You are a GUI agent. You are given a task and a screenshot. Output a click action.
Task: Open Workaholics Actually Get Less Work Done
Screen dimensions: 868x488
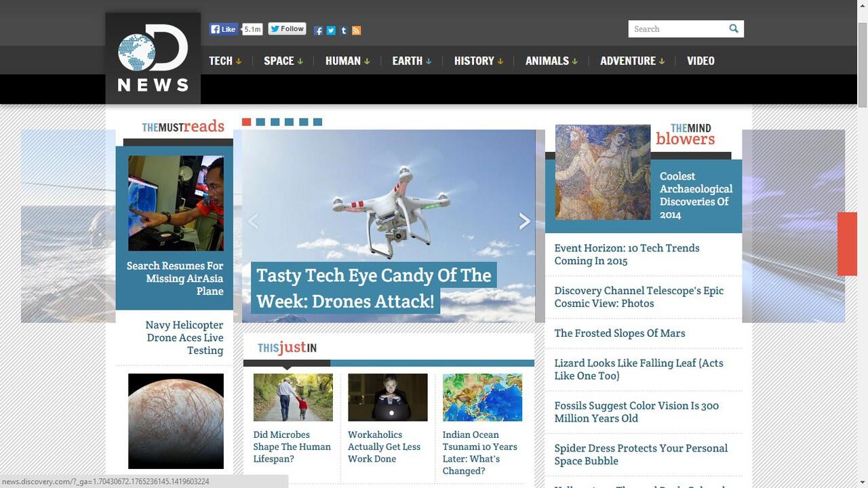coord(384,447)
